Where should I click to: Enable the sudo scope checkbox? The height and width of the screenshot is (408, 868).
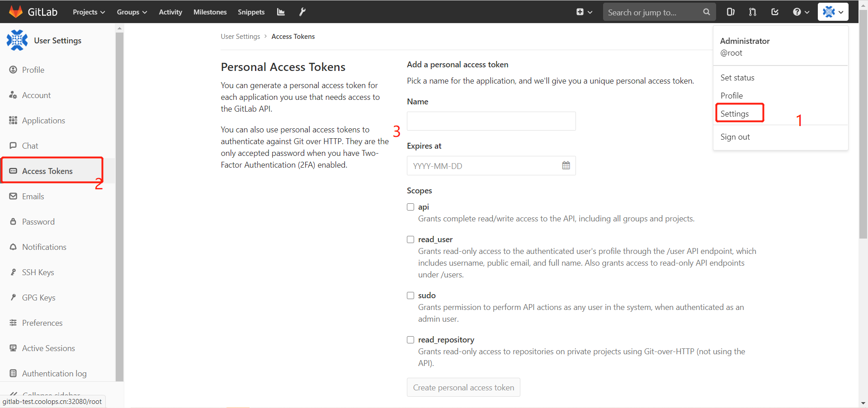coord(410,295)
